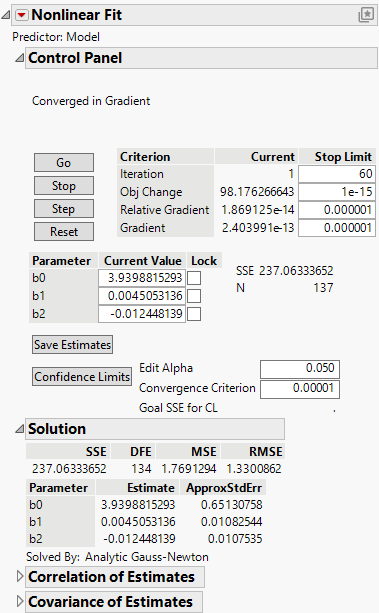This screenshot has height=613, width=379.
Task: Edit the Gradient stop limit field
Action: coord(337,228)
